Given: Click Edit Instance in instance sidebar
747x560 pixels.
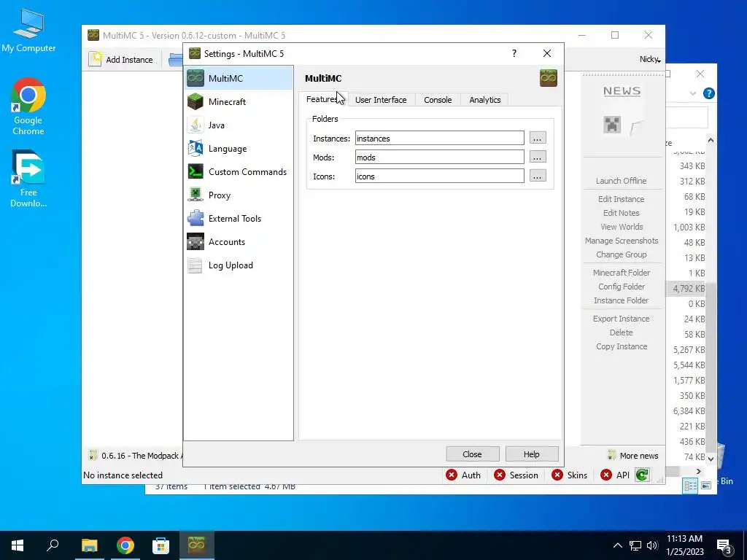Looking at the screenshot, I should (622, 199).
